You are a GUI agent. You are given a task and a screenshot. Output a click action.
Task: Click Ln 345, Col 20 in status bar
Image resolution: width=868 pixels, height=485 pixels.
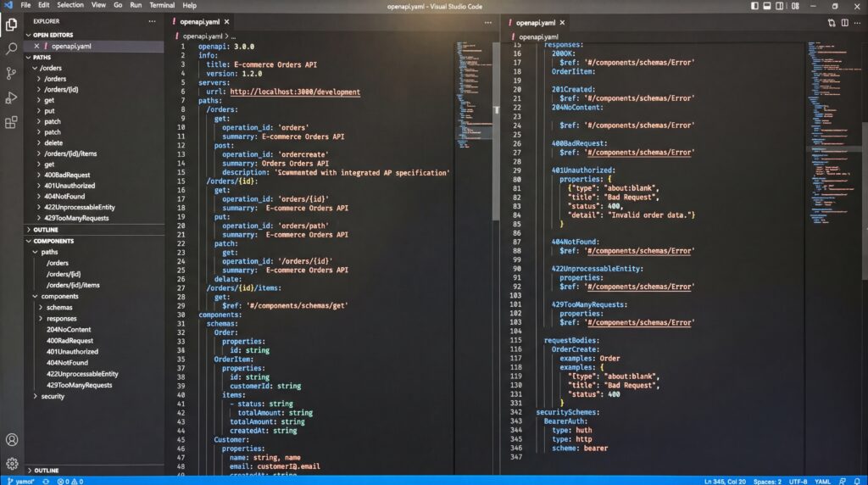[725, 481]
